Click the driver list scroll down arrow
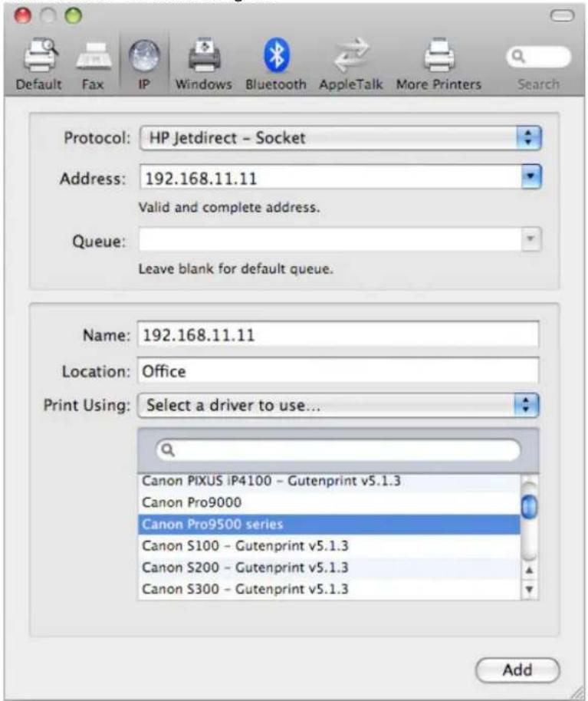Screen dimensions: 588x701 click(530, 589)
